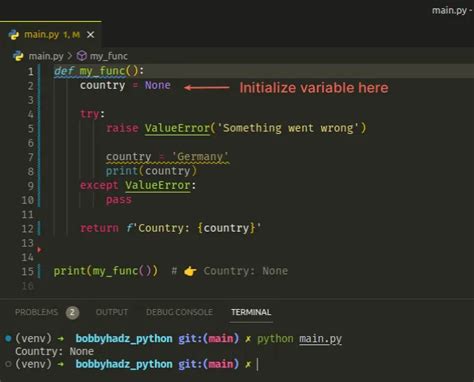The width and height of the screenshot is (474, 382).
Task: Click the '# Country: None' comment
Action: 229,271
